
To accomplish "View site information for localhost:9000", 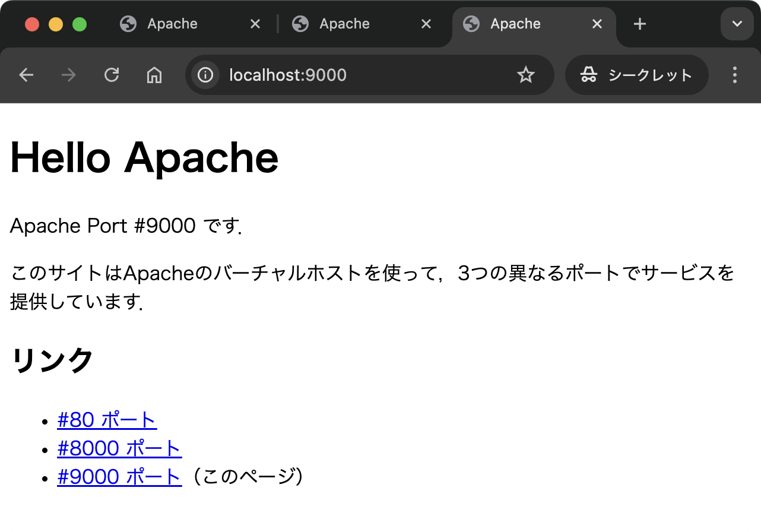I will point(205,75).
